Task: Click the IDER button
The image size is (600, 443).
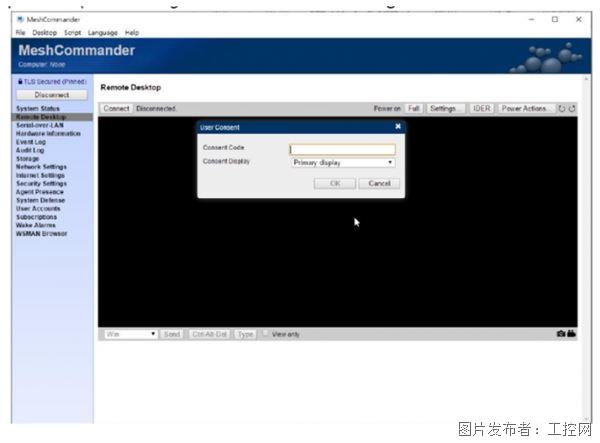Action: 481,109
